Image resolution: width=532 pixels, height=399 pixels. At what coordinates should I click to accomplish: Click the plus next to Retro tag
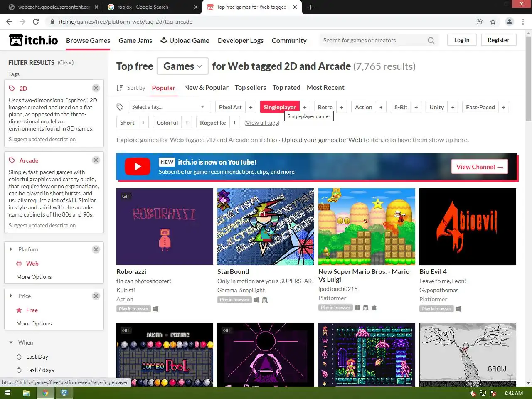pyautogui.click(x=342, y=107)
